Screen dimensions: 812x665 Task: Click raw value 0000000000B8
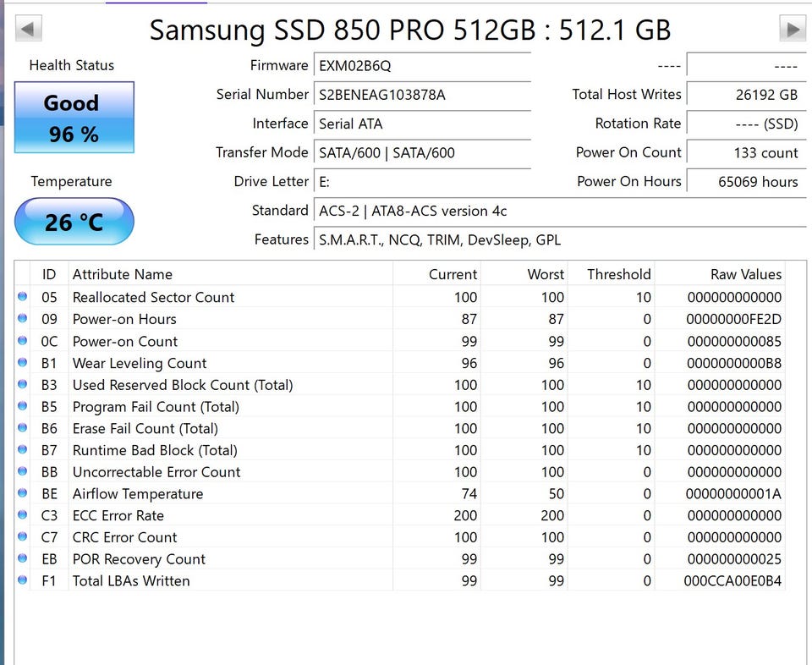click(734, 363)
